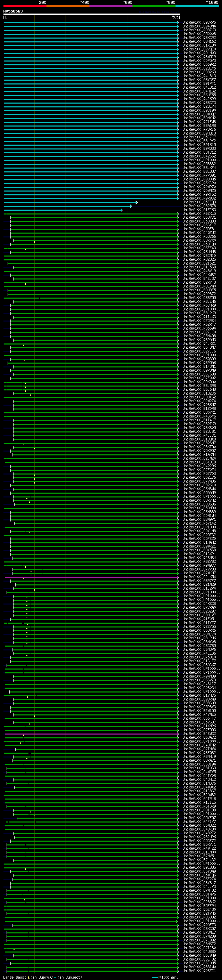222x980 pixels.
Task: Open hit UniRef100_Q9SRV5
Action: click(199, 23)
